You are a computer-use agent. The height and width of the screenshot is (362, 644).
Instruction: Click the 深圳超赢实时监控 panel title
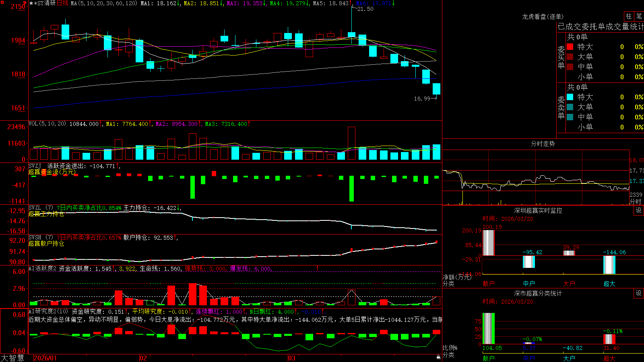click(x=538, y=210)
